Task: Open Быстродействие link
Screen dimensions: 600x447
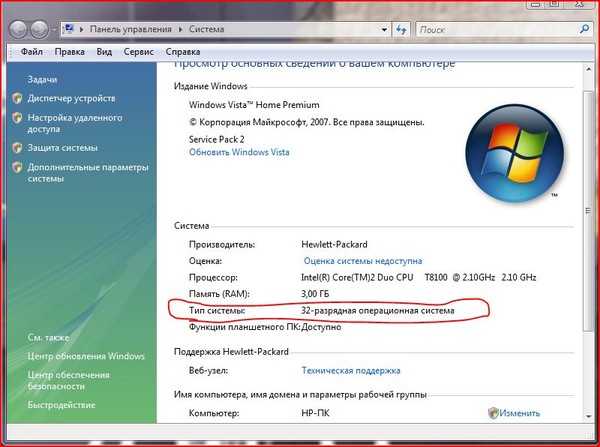Action: pos(61,405)
